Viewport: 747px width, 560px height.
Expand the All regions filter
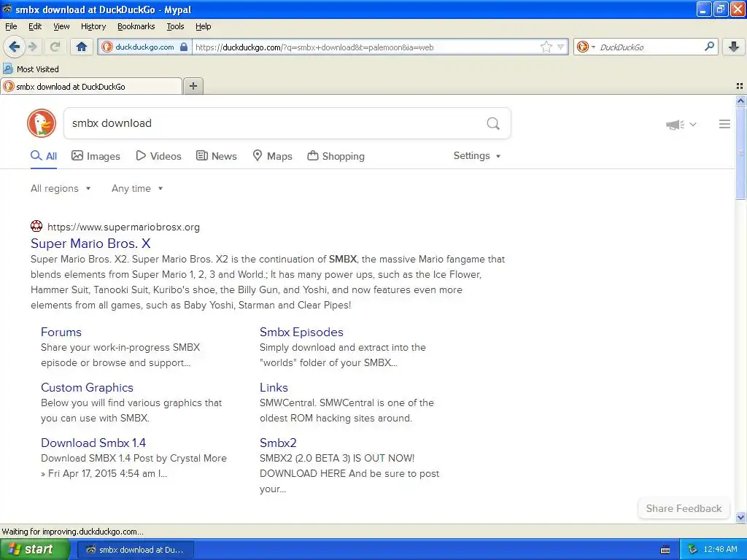[x=61, y=189]
